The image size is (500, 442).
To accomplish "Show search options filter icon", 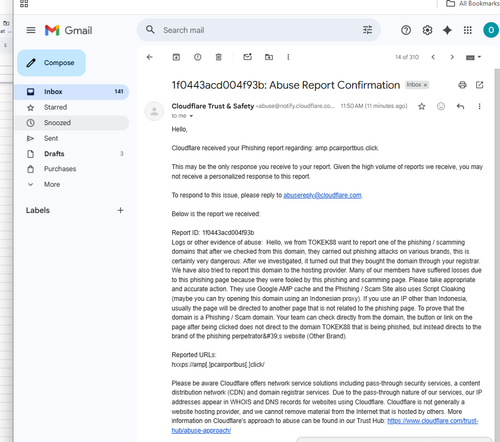I will tap(367, 30).
